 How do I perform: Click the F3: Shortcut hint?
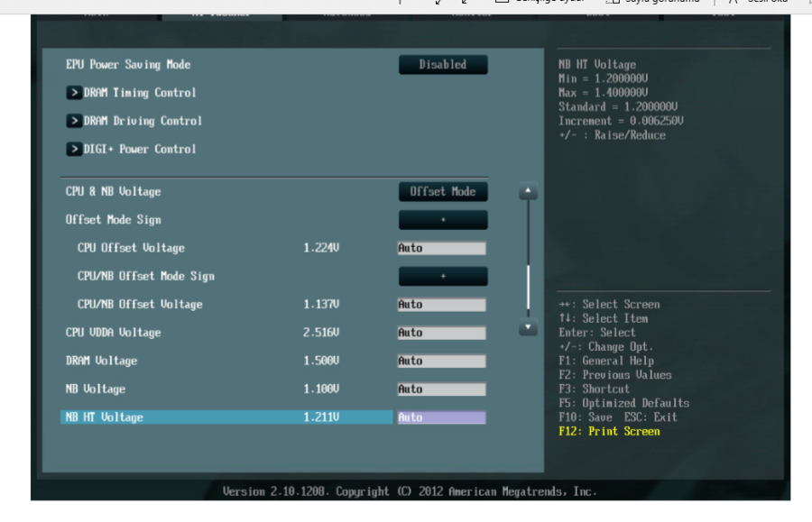pyautogui.click(x=595, y=389)
